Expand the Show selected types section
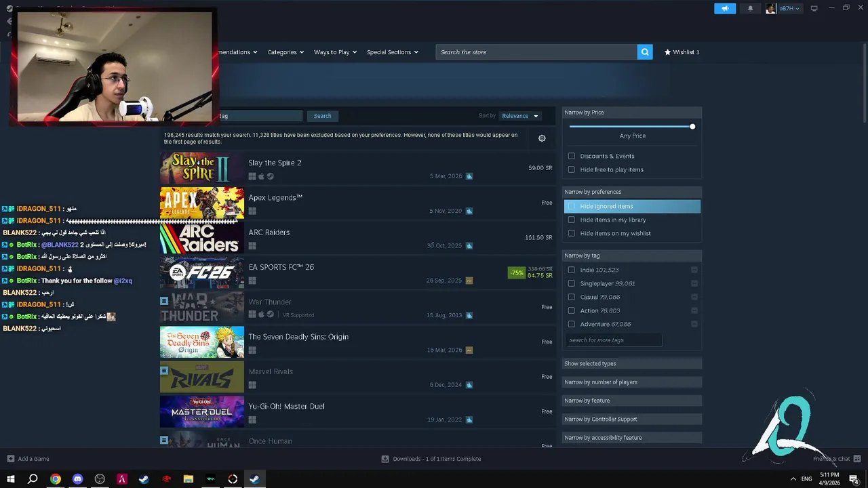 pyautogui.click(x=632, y=363)
